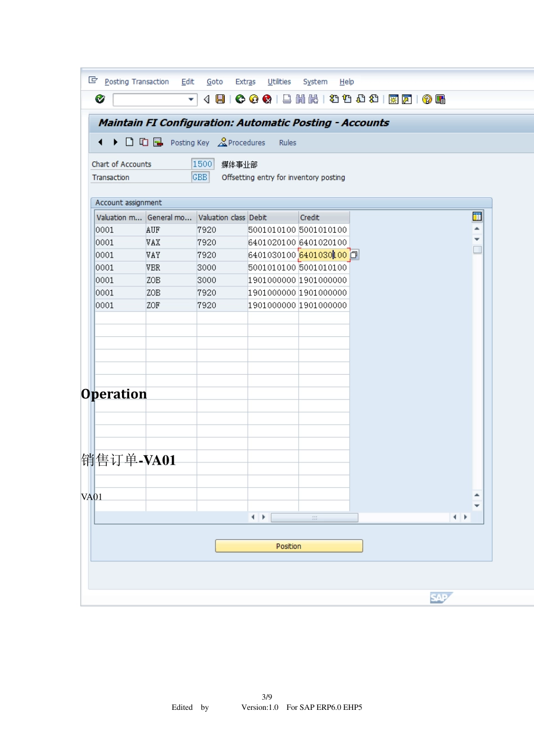Click Credit 1901000000 in ZOF row
534x756 pixels.
[x=324, y=305]
